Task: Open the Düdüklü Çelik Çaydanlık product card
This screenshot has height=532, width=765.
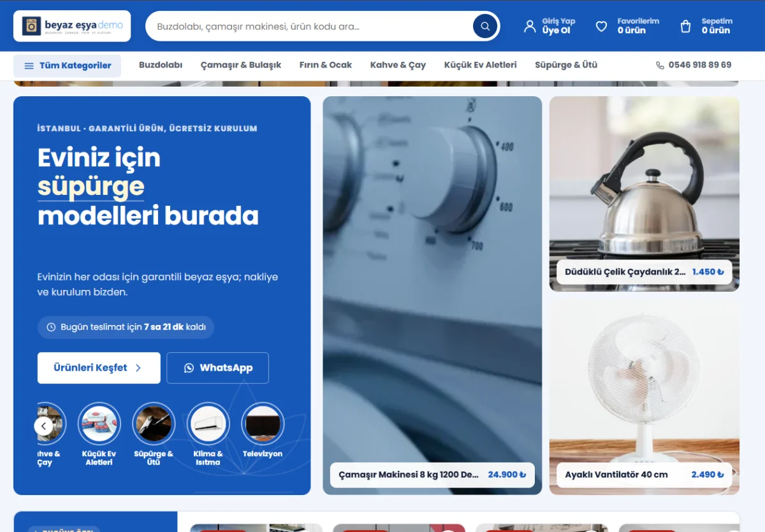Action: (x=645, y=194)
